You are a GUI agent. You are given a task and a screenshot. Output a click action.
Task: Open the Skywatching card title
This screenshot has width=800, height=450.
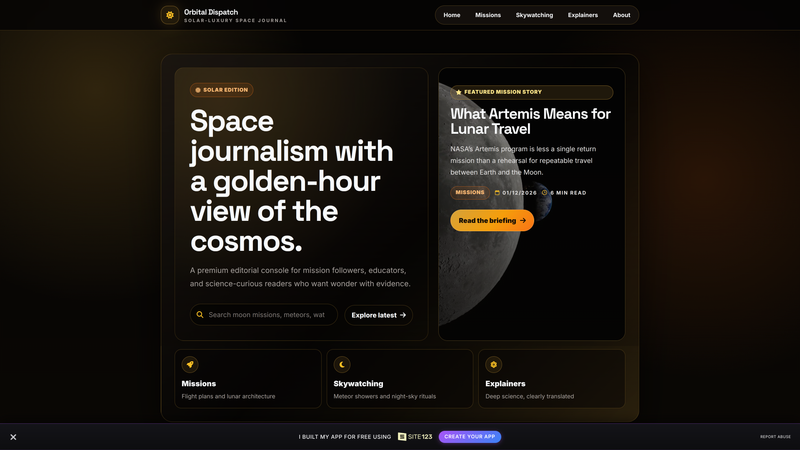pyautogui.click(x=358, y=384)
